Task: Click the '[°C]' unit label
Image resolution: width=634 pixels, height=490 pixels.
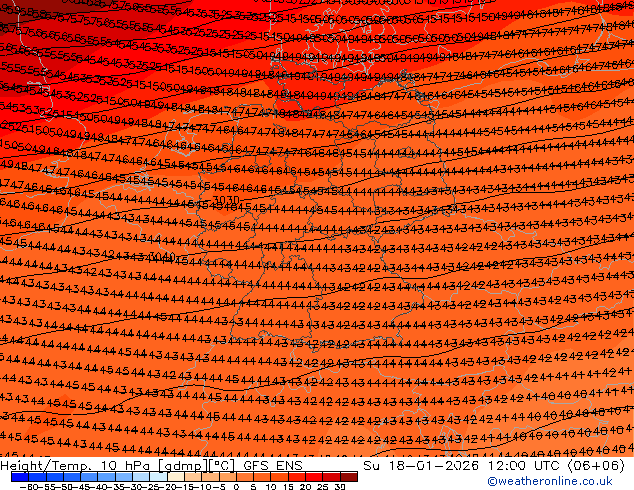Action: tap(221, 466)
